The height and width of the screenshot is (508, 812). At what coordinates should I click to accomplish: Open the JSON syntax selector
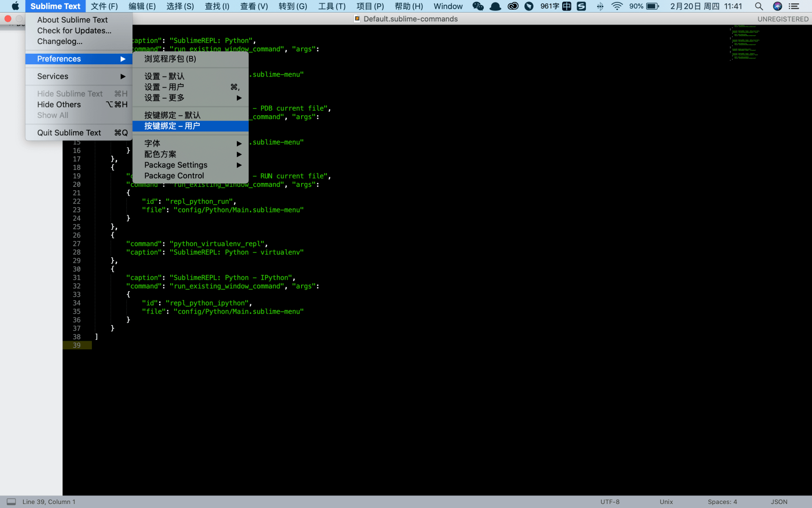tap(779, 502)
